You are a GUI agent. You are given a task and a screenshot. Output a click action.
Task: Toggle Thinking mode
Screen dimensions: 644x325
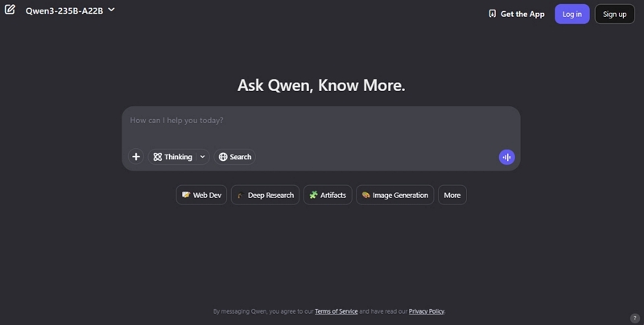[x=172, y=157]
